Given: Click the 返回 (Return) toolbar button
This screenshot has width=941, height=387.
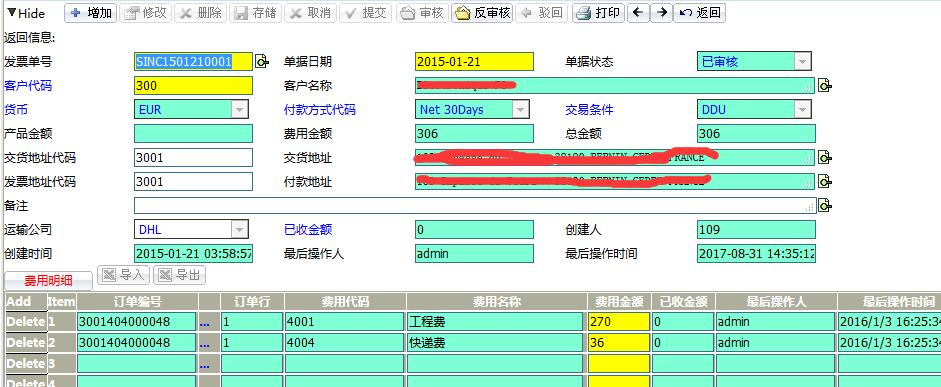Looking at the screenshot, I should click(x=700, y=13).
